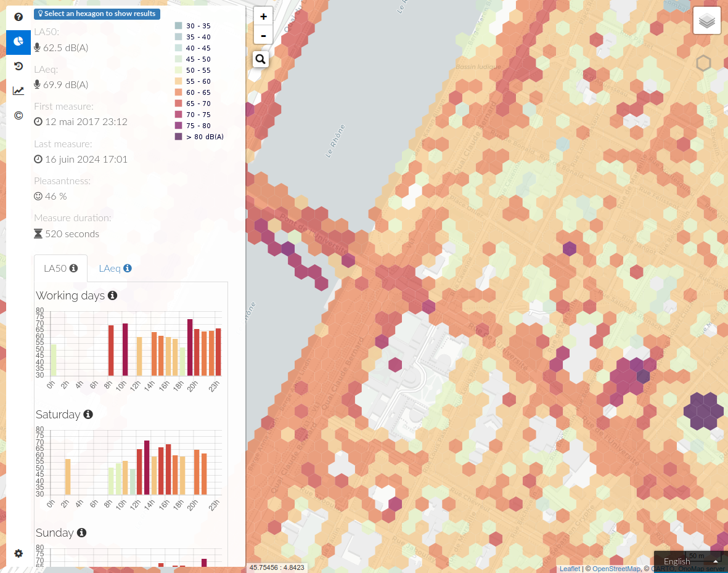Click the info icon beside Saturday
The height and width of the screenshot is (573, 728).
click(88, 414)
